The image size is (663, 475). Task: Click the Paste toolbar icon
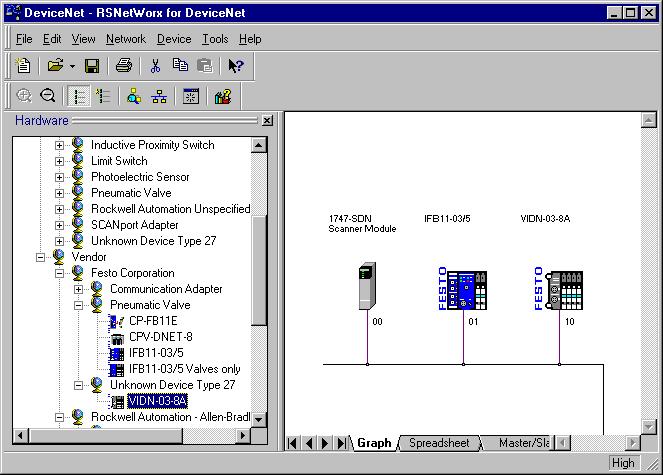point(205,66)
